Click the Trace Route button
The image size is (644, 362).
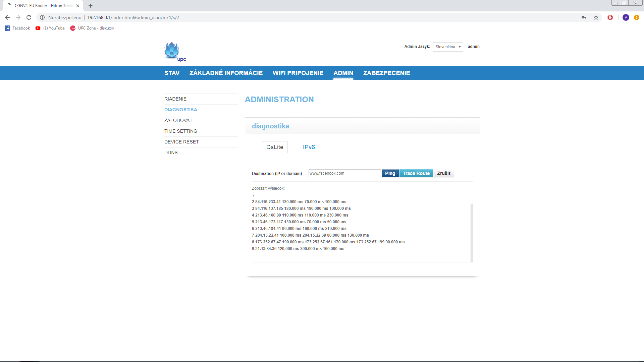pyautogui.click(x=416, y=173)
